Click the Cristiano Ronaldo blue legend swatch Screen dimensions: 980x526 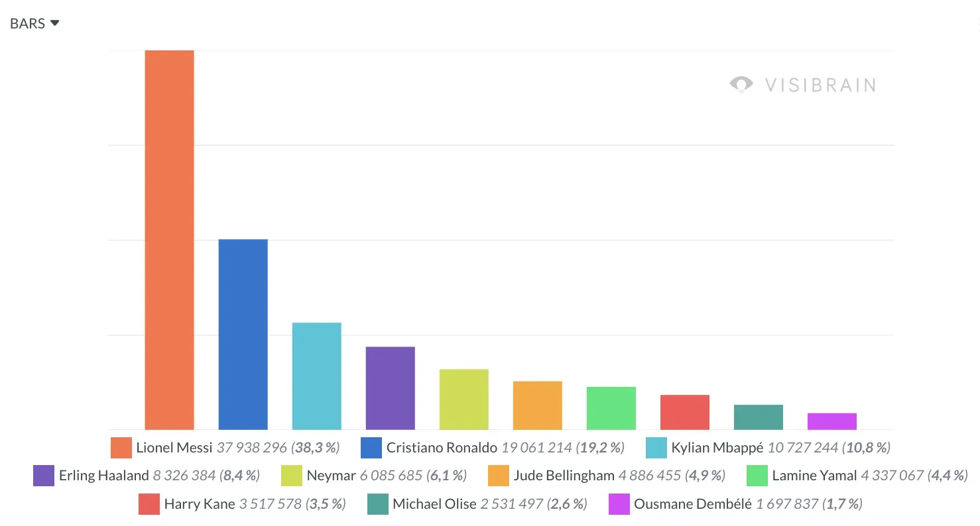click(371, 447)
